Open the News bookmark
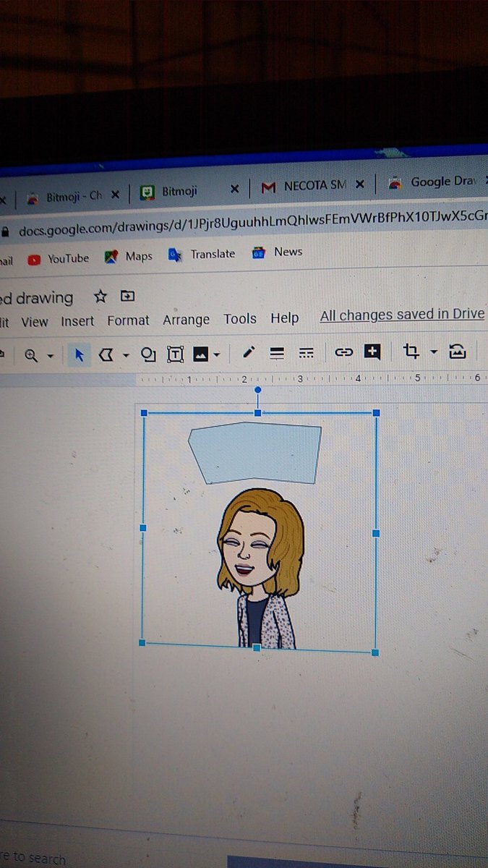 (x=277, y=252)
